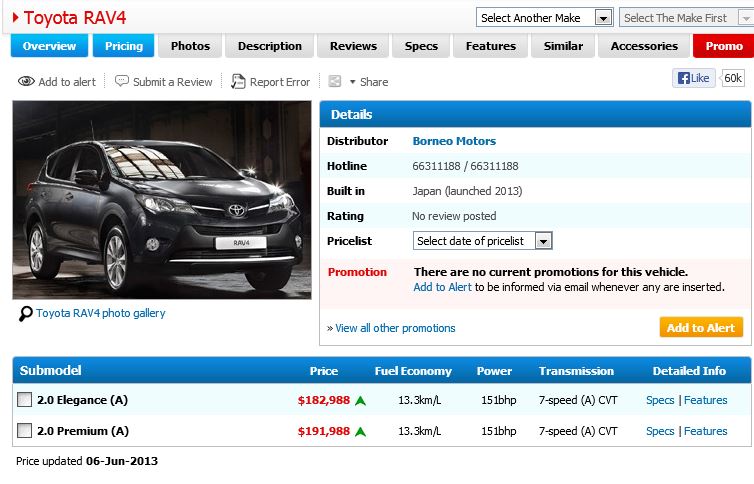The width and height of the screenshot is (754, 484).
Task: Click the Add to Alert link in promotion text
Action: pyautogui.click(x=442, y=287)
